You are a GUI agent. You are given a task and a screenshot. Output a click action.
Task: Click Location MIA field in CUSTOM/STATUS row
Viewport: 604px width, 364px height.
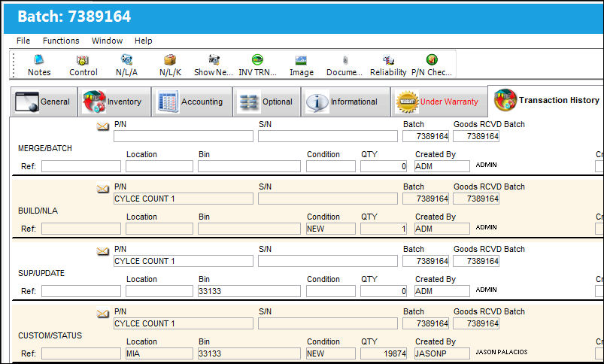159,353
